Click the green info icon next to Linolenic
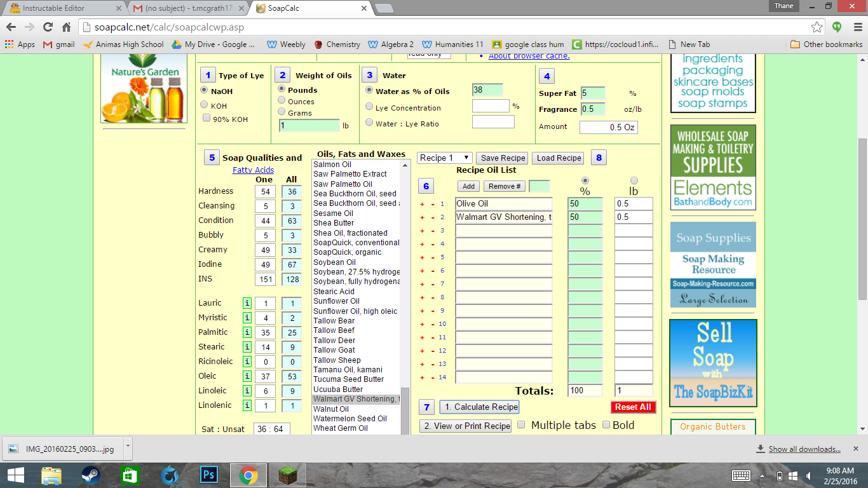868x488 pixels. point(247,405)
